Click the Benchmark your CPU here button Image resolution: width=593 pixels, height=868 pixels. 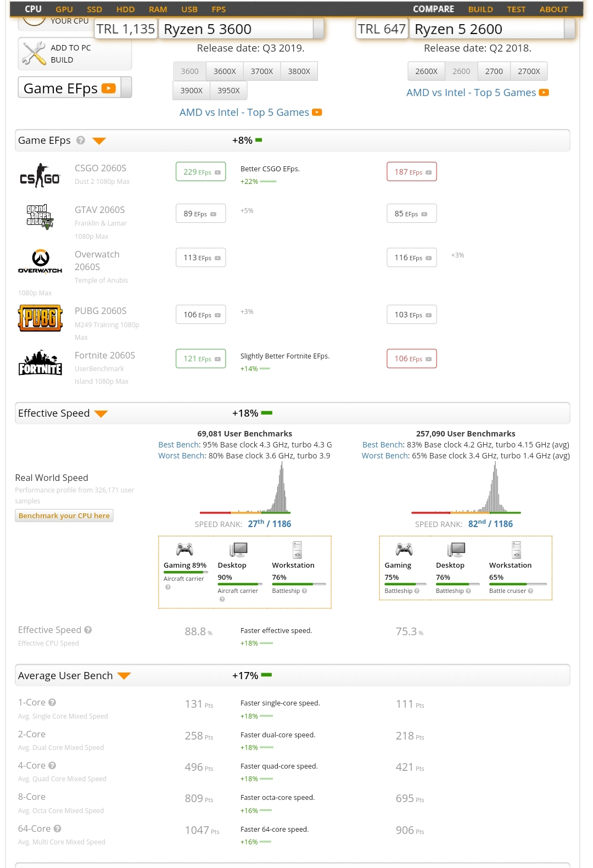pos(64,516)
